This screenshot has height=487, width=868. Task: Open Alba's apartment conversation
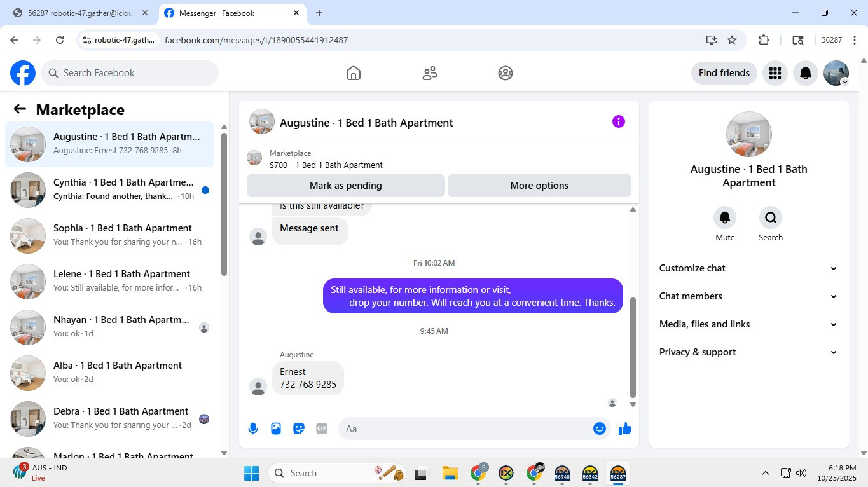click(110, 373)
